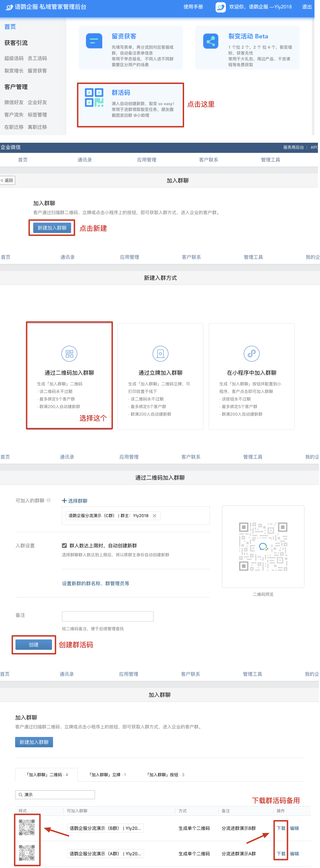Viewport: 320px width, 868px height.
Task: Open the 设置新群的群名称、群管理员等 link
Action: 96,583
